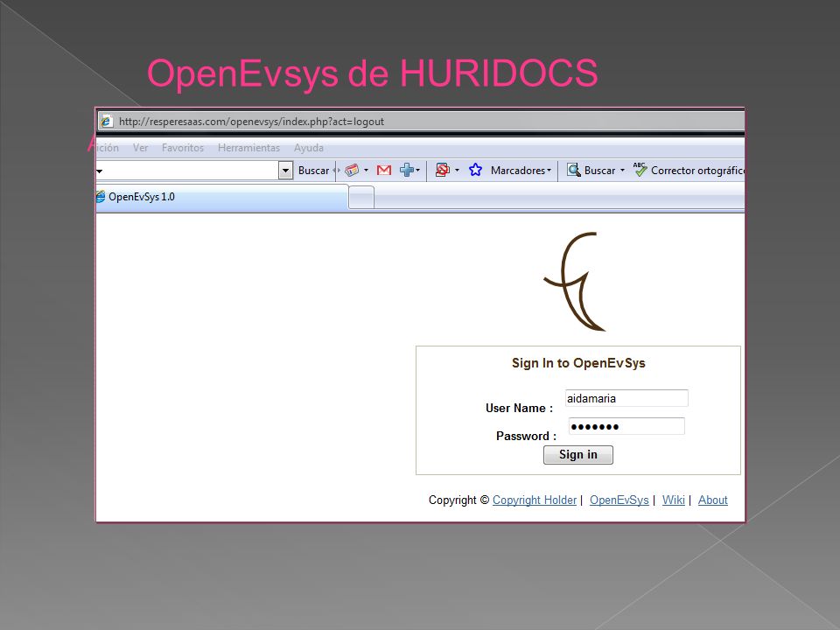Click the toolbar Buscar button beside the search box
The width and height of the screenshot is (840, 630).
[313, 171]
